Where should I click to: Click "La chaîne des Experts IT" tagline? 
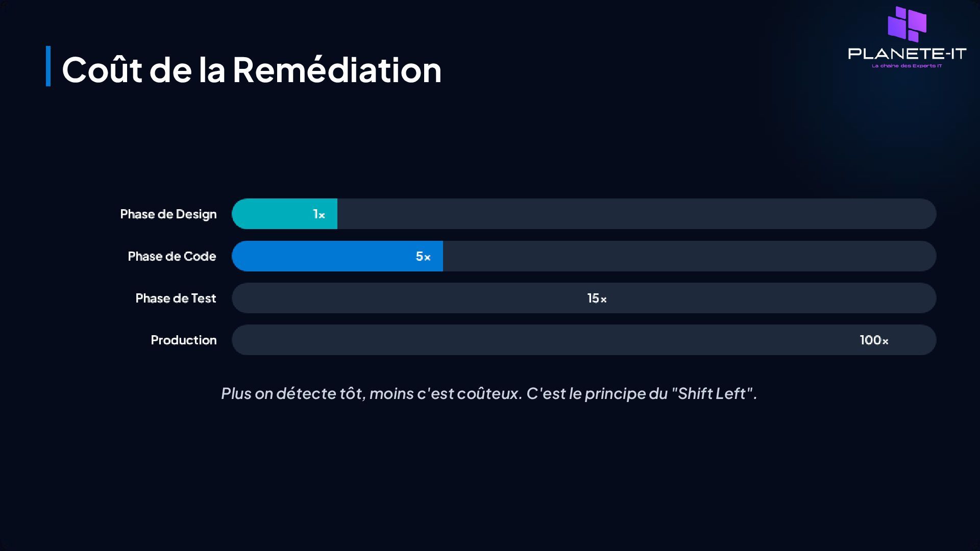(907, 66)
